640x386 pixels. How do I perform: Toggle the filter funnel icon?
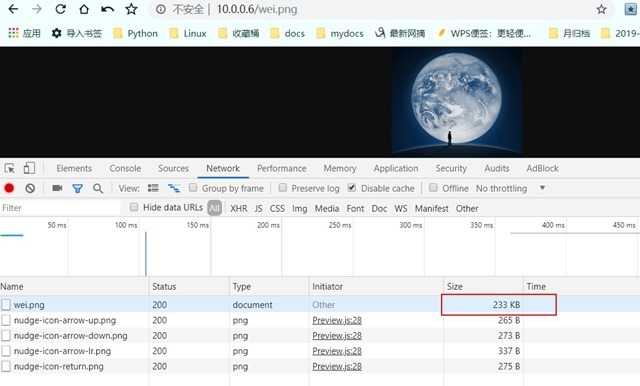coord(77,188)
